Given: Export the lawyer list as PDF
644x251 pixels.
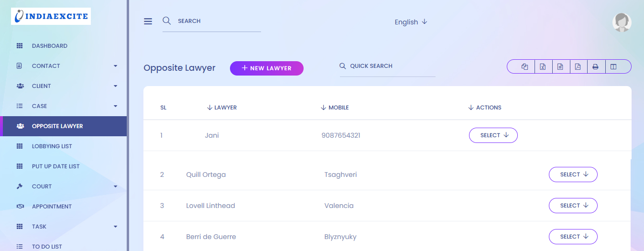Looking at the screenshot, I should [x=578, y=67].
